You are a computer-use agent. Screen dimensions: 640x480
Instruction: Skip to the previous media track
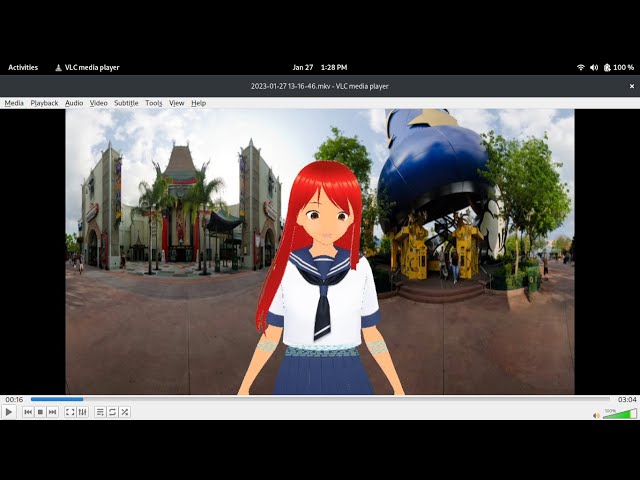(28, 412)
